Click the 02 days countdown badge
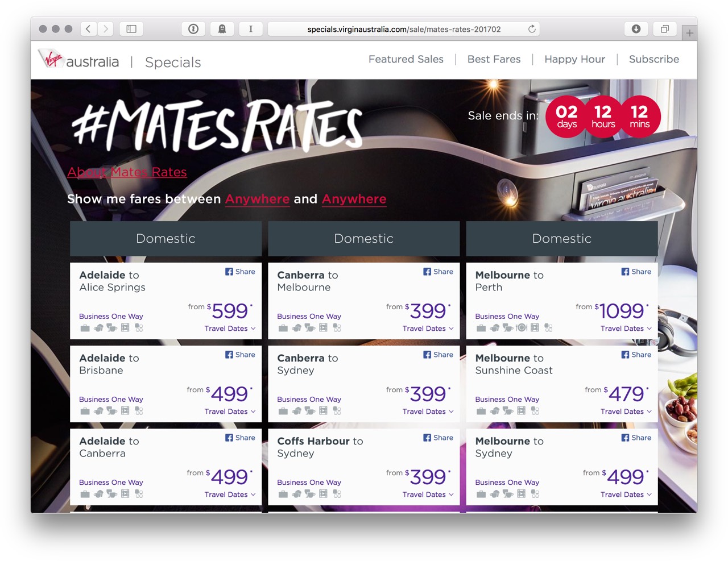This screenshot has width=728, height=561. pyautogui.click(x=565, y=117)
